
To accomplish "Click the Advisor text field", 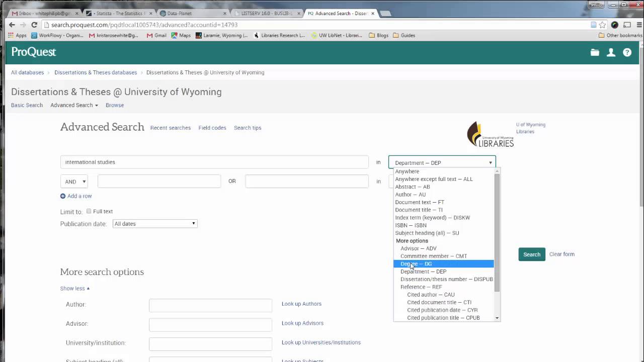I will tap(210, 324).
